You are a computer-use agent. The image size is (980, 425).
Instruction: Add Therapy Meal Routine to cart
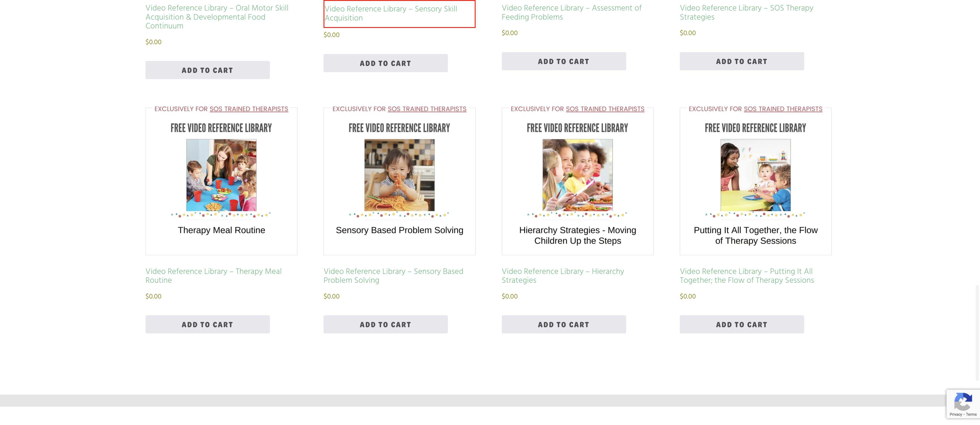(x=207, y=324)
